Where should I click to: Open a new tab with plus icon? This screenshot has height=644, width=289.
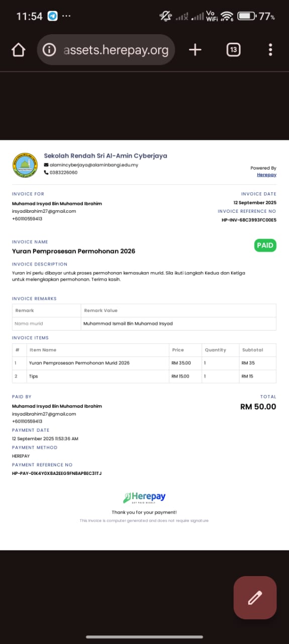click(x=195, y=49)
